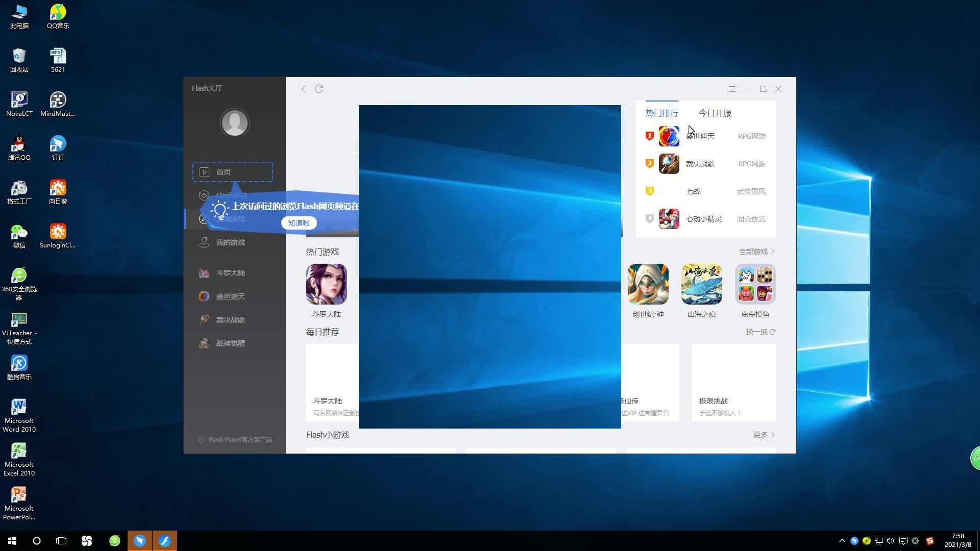This screenshot has height=551, width=980.
Task: Click 换一换 to refresh recommendations
Action: point(761,332)
